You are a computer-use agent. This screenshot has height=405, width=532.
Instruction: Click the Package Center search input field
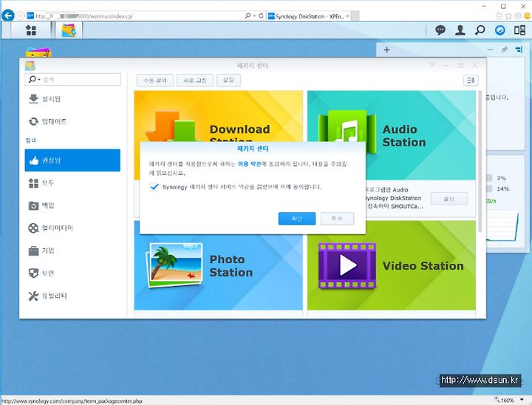tap(72, 79)
